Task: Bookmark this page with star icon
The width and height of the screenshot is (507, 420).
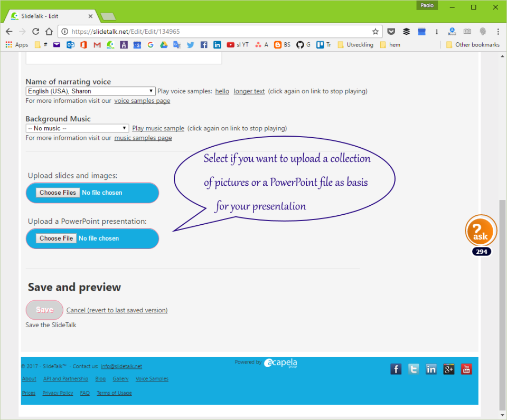Action: (375, 31)
